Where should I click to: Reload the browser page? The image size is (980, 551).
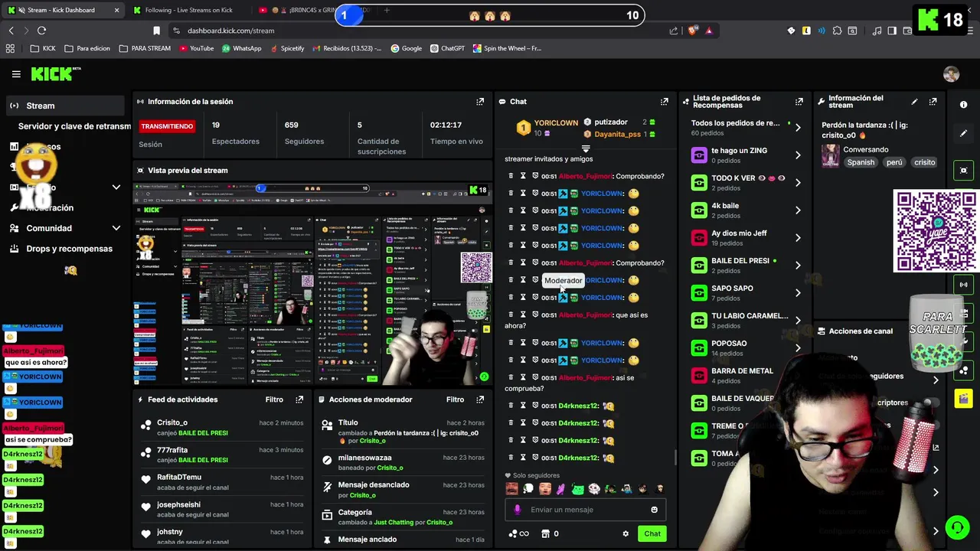coord(41,31)
